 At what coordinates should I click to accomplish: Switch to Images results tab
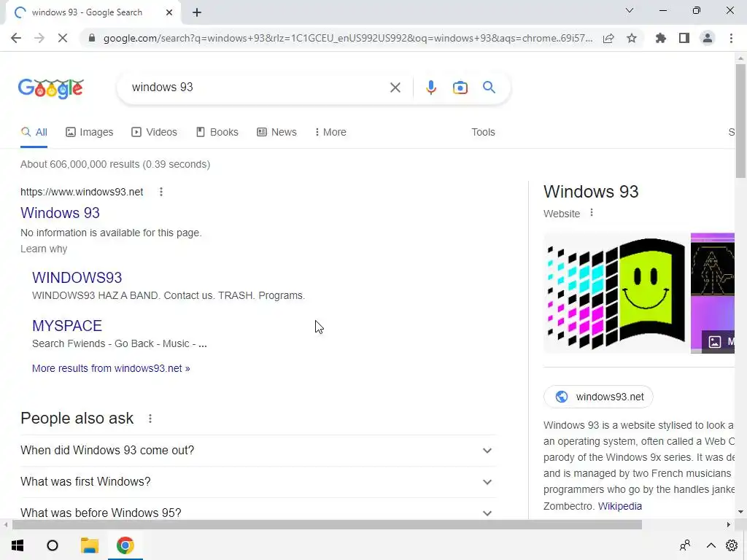pyautogui.click(x=90, y=133)
